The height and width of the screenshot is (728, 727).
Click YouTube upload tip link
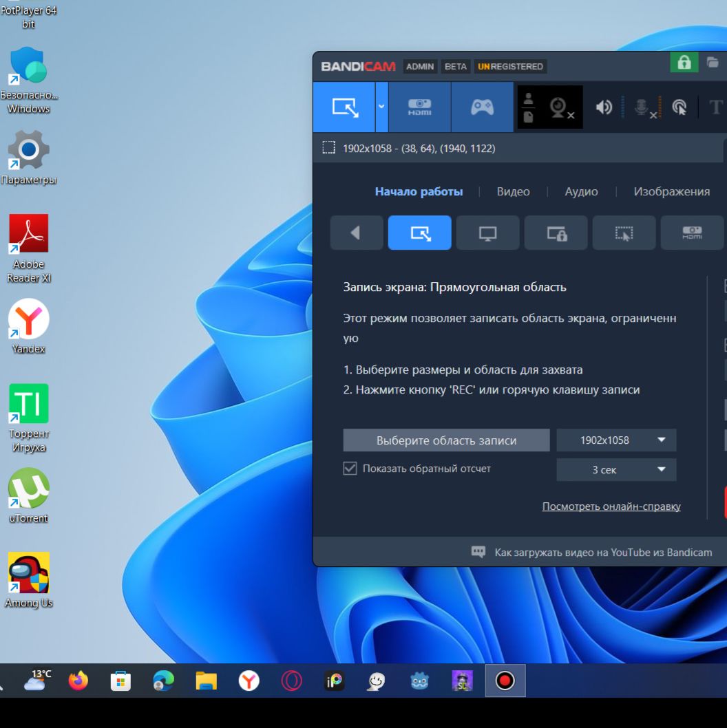tap(603, 553)
